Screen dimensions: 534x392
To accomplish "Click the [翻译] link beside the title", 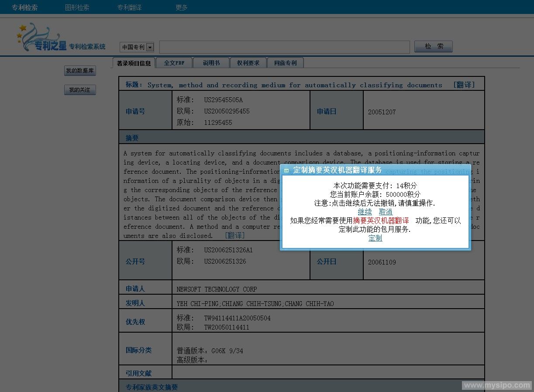I will click(x=464, y=85).
